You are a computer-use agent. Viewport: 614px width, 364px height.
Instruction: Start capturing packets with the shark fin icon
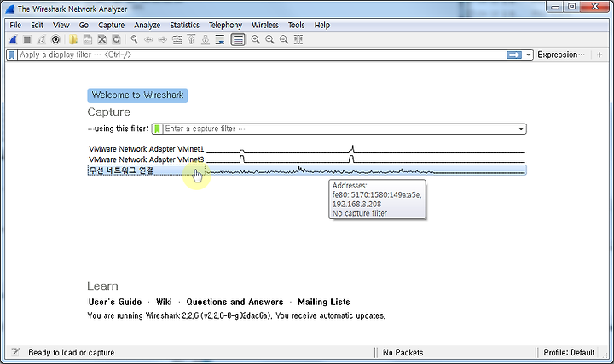(13, 39)
